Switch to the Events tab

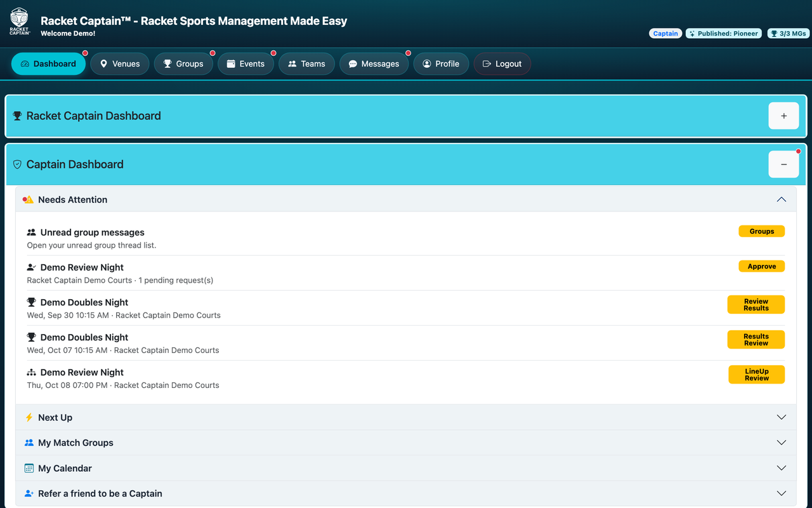[246, 63]
